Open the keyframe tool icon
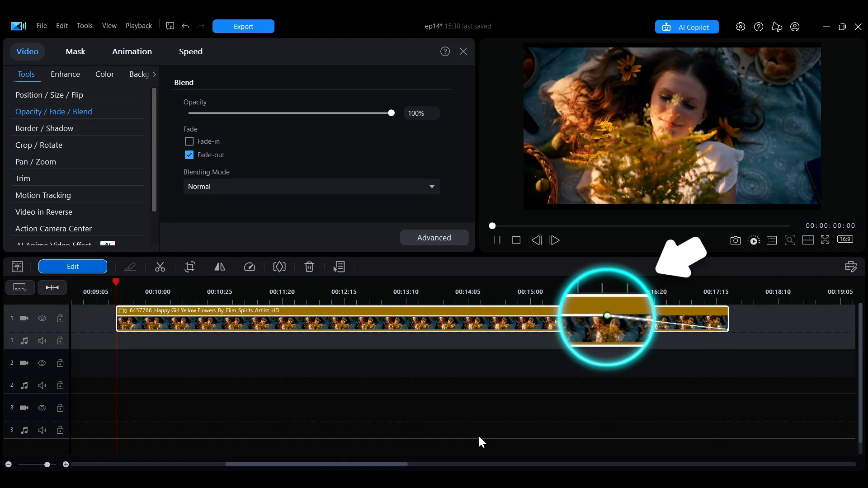Screen dimensions: 868x488 pos(279,267)
